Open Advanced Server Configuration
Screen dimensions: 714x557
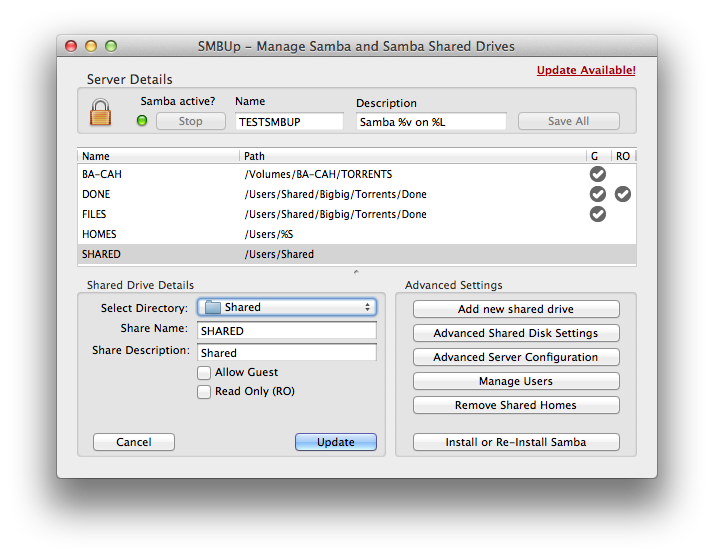point(516,357)
